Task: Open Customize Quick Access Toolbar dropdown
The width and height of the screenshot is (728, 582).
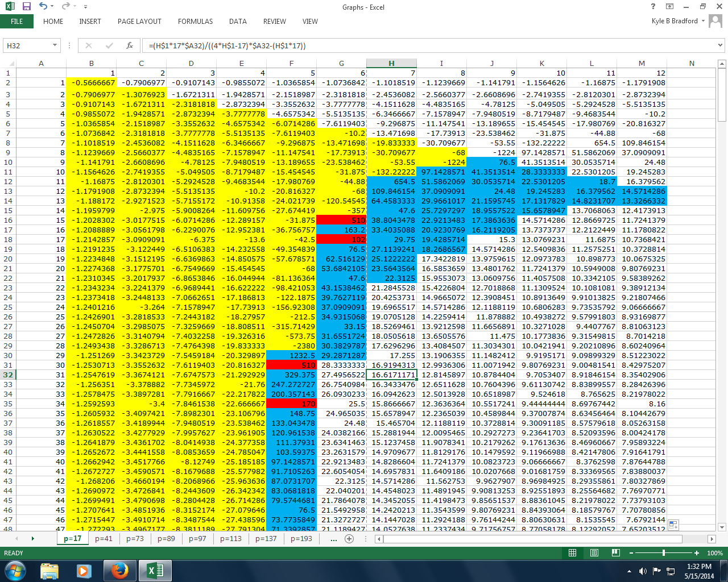Action: click(85, 7)
